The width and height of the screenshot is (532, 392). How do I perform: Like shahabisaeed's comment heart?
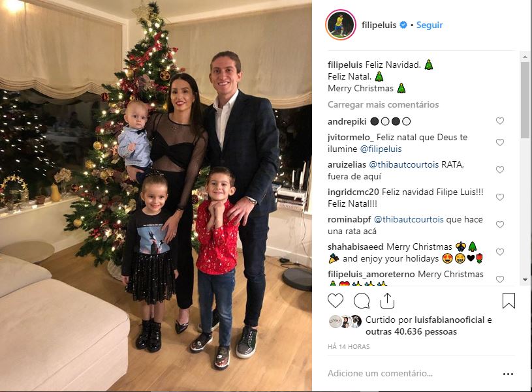coord(500,252)
